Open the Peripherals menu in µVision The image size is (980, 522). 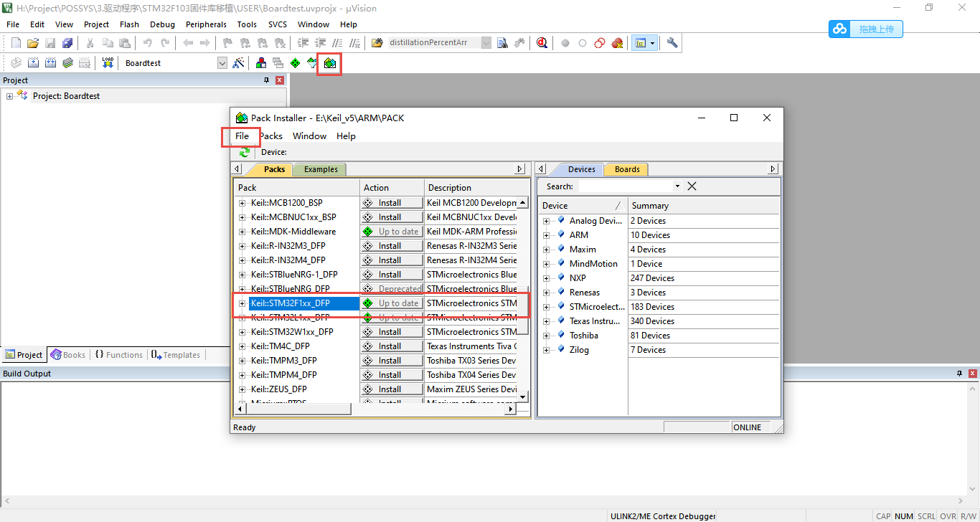click(206, 24)
